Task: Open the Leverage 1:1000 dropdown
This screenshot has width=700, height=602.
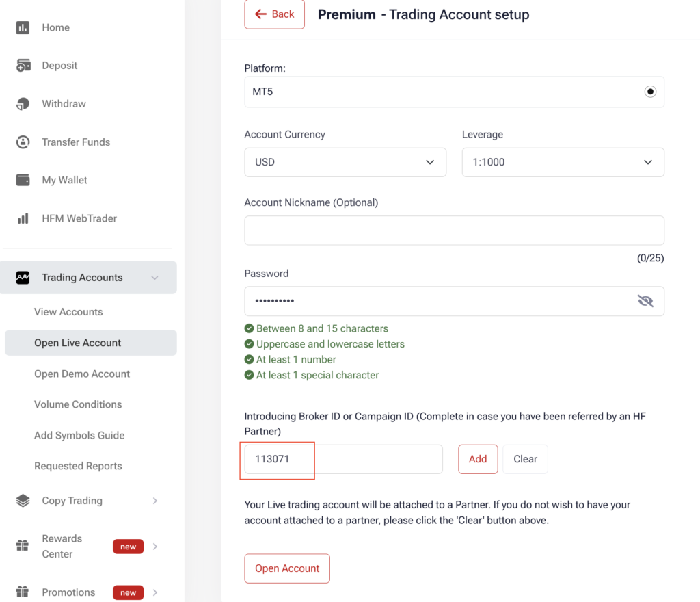Action: [563, 162]
